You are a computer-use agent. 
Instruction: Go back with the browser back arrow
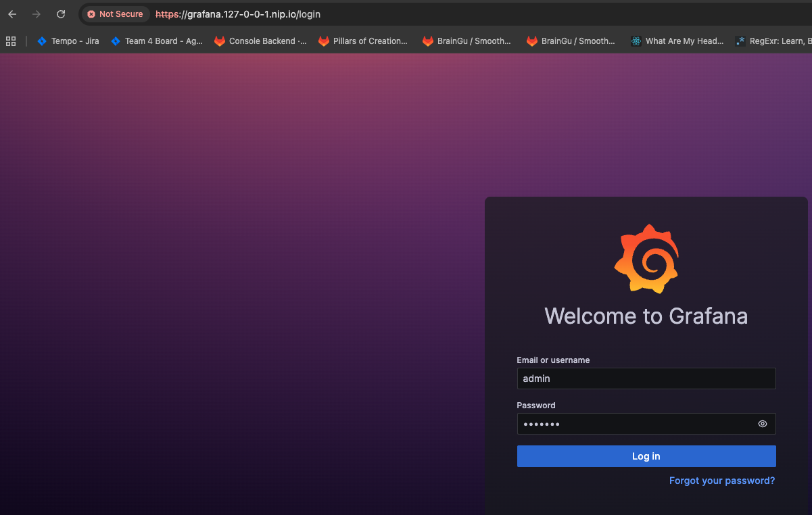tap(12, 14)
